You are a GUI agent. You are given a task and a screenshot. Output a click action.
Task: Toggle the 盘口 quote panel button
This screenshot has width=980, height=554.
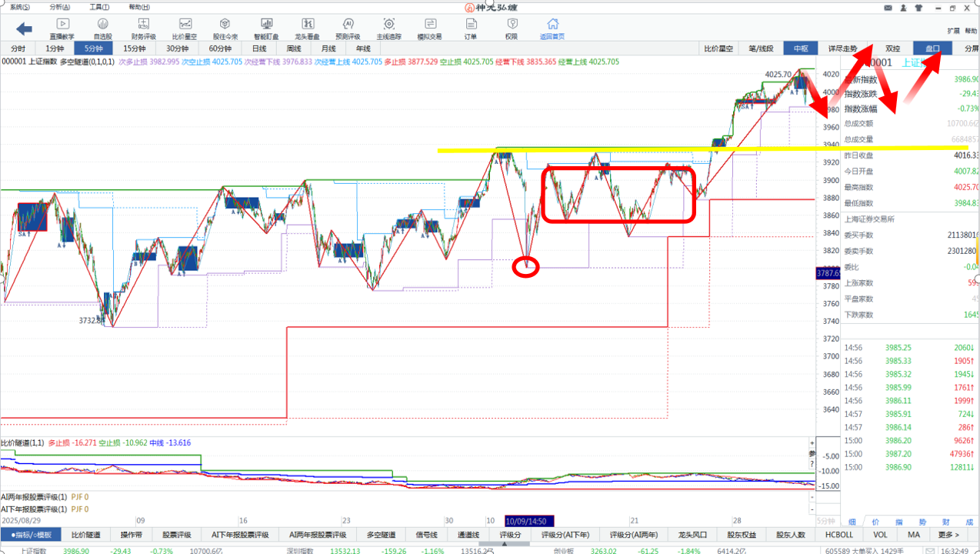point(932,48)
